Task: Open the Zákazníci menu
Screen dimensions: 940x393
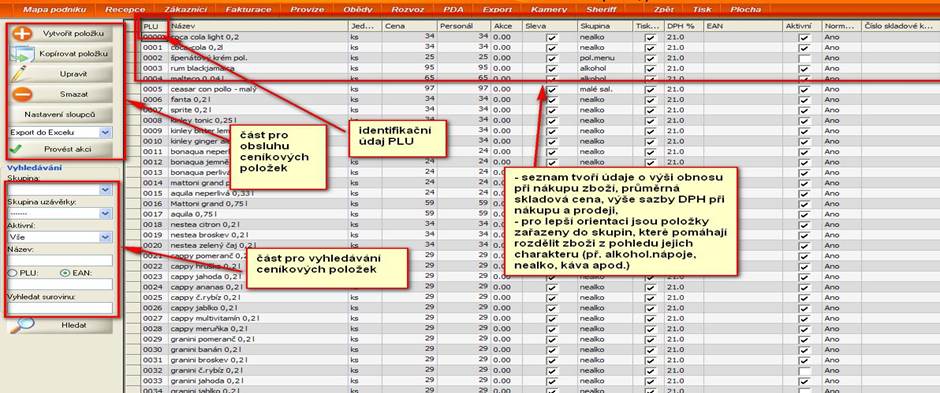Action: [x=185, y=9]
